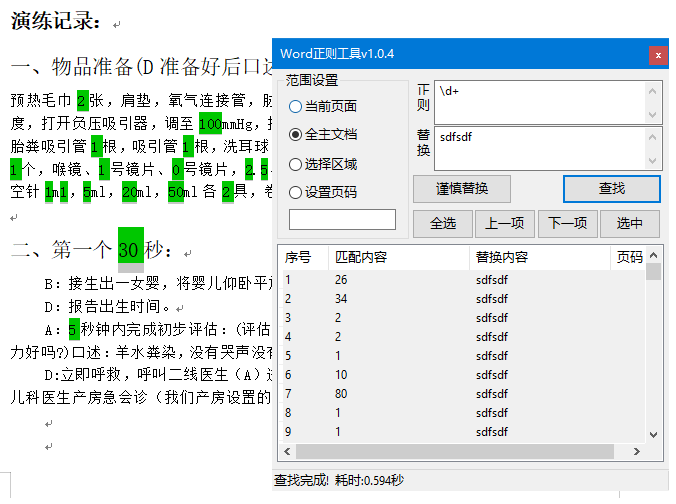This screenshot has width=676, height=504.
Task: Select the 全主文档 radio option
Action: 295,134
